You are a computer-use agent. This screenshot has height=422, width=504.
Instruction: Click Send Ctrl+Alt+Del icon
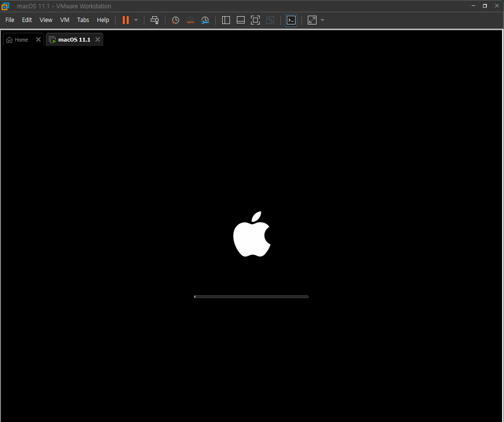[x=155, y=20]
